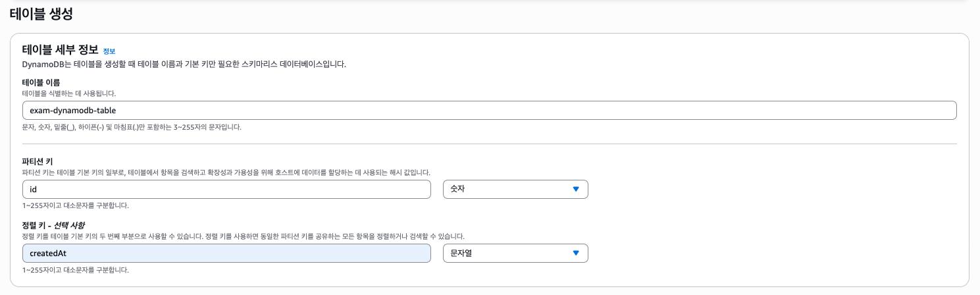Click the 테이블 생성 page heading
Image resolution: width=980 pixels, height=295 pixels.
coord(41,13)
